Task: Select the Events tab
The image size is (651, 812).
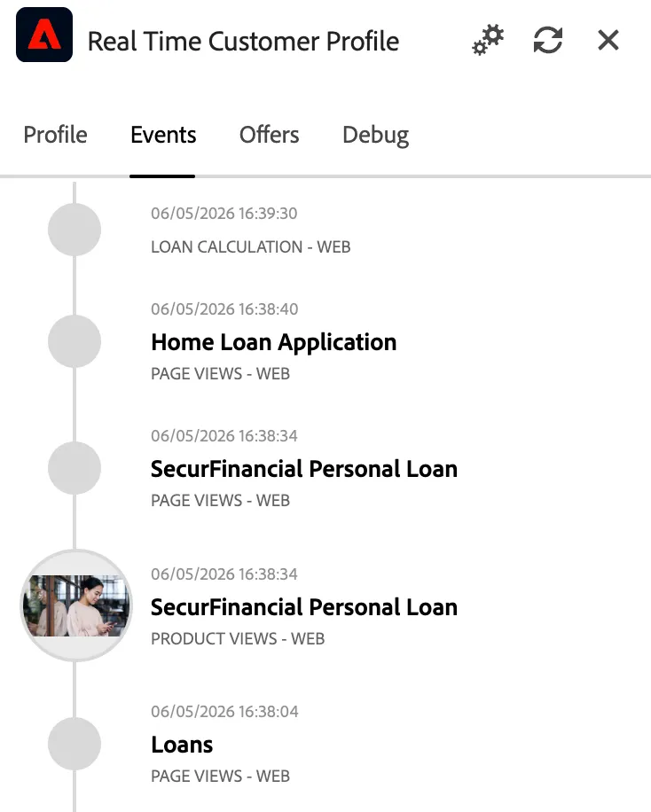Action: coord(163,135)
